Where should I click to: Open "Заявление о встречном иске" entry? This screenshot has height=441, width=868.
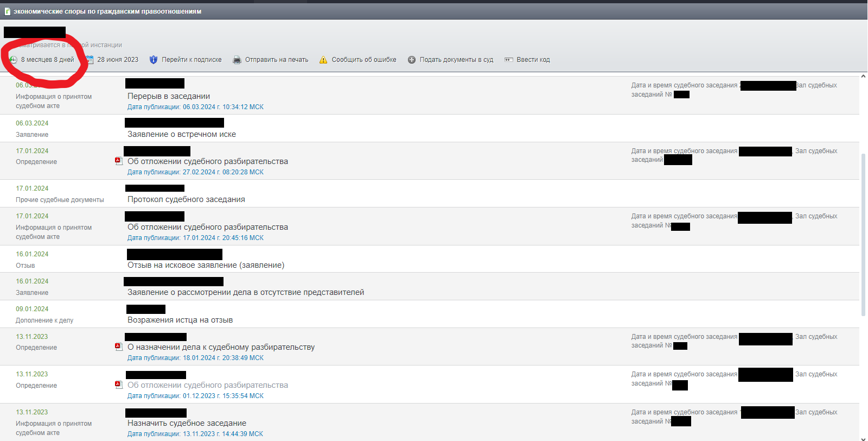(x=182, y=134)
